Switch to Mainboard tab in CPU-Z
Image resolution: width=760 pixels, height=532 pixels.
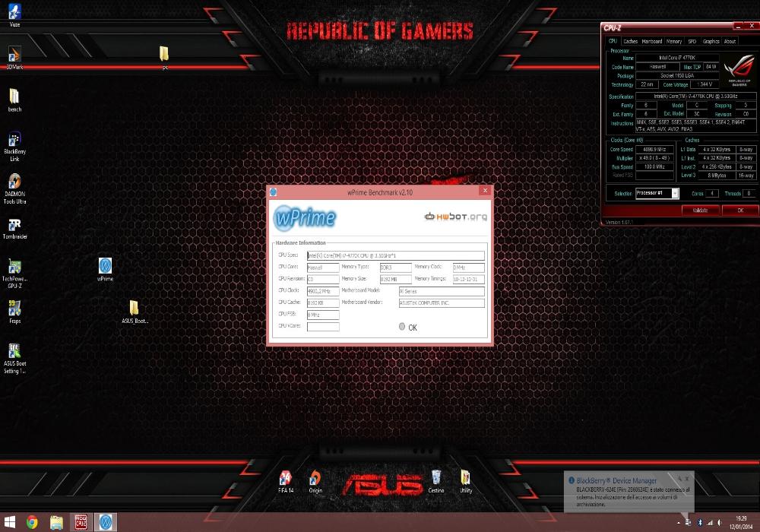coord(652,41)
